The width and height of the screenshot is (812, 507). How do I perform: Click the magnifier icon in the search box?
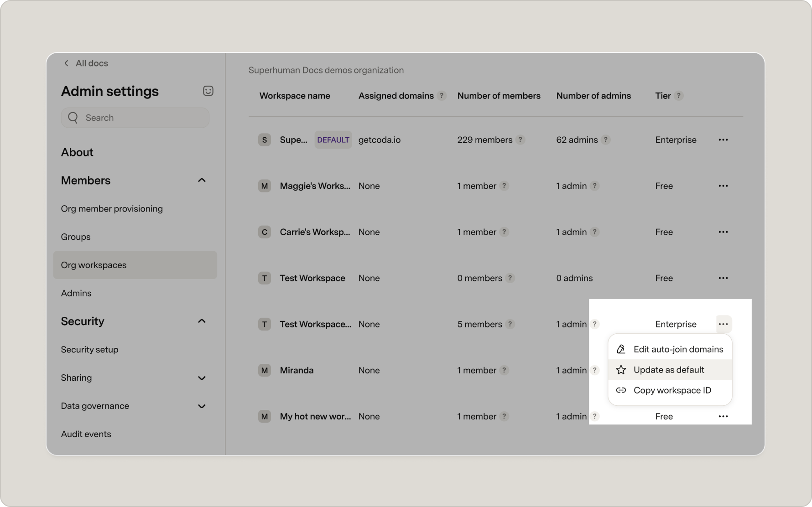tap(73, 118)
